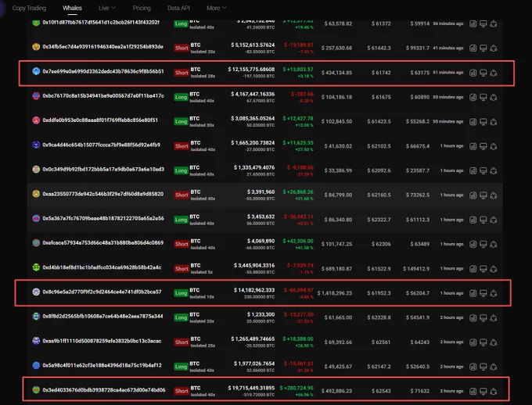Open wallet address starting 0x3ed40336
The image size is (532, 405).
pos(104,389)
